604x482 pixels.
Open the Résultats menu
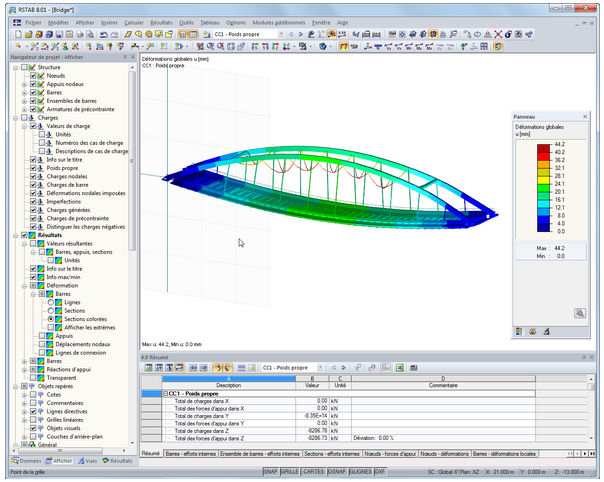pyautogui.click(x=161, y=23)
